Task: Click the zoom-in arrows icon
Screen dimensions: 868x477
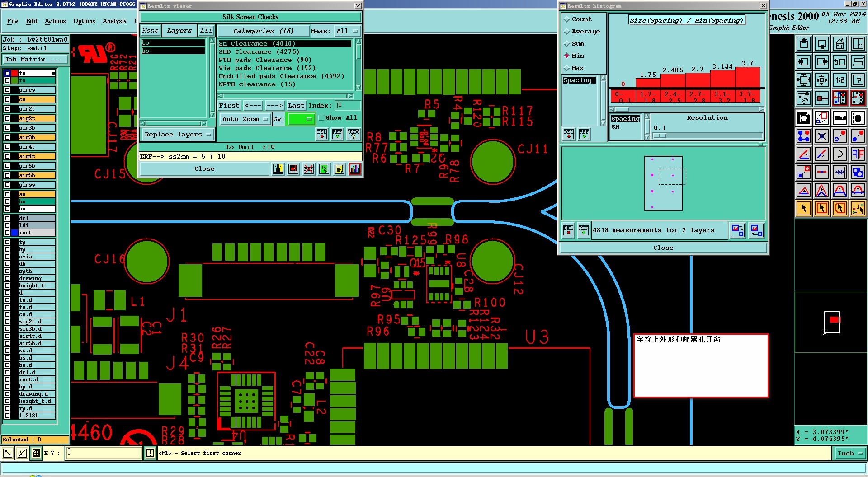Action: click(804, 80)
